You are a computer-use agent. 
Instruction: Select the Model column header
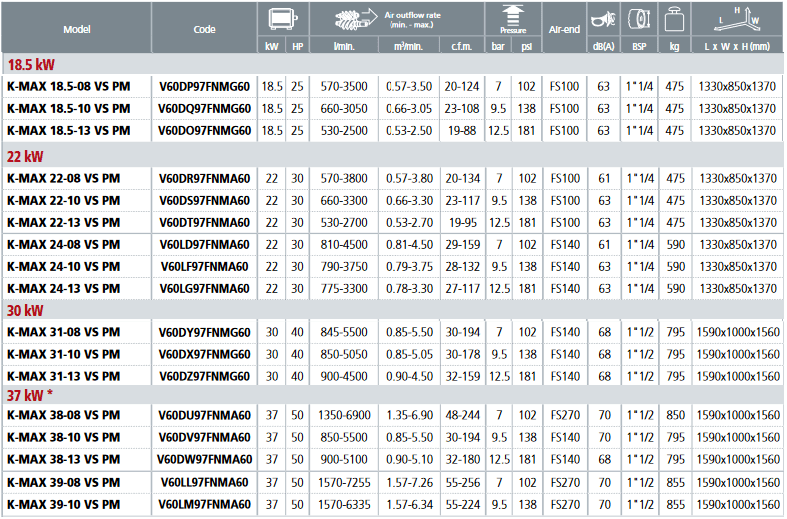pos(77,30)
